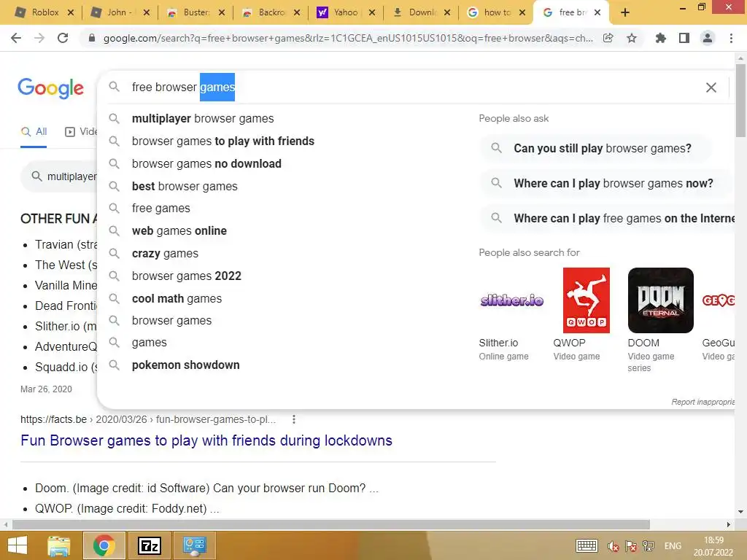Image resolution: width=747 pixels, height=560 pixels.
Task: Click the action center flag tray icon
Action: click(x=631, y=546)
